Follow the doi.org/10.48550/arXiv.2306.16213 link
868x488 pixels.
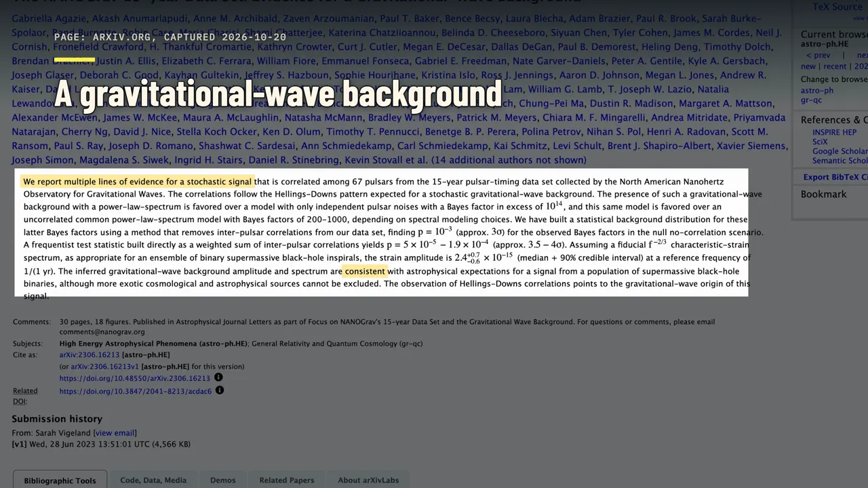[135, 378]
